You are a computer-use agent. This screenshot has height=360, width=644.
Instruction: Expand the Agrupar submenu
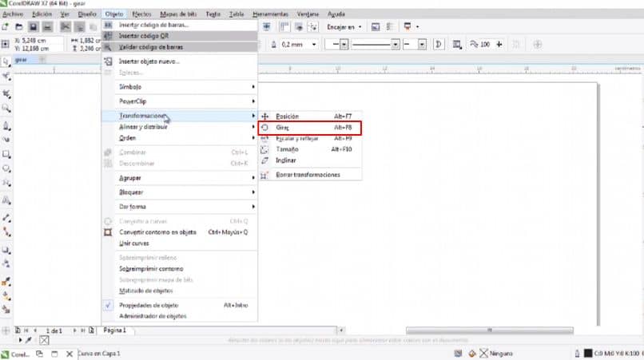[x=180, y=178]
